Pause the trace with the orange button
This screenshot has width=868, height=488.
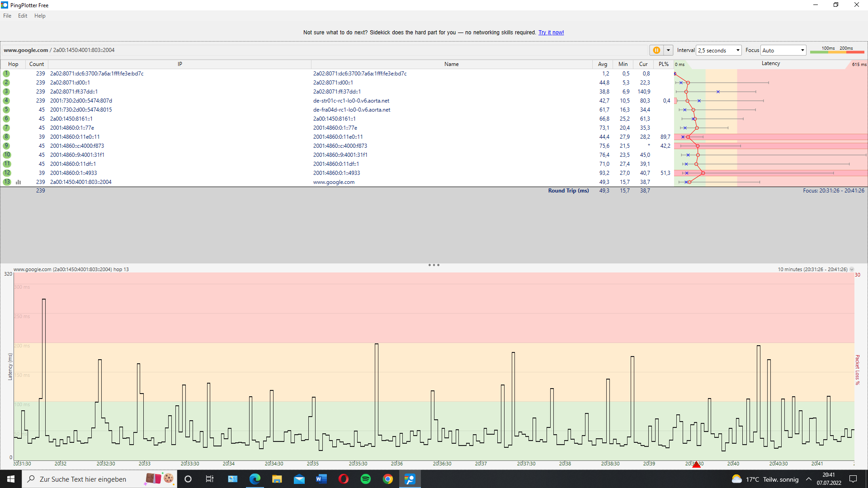(656, 50)
